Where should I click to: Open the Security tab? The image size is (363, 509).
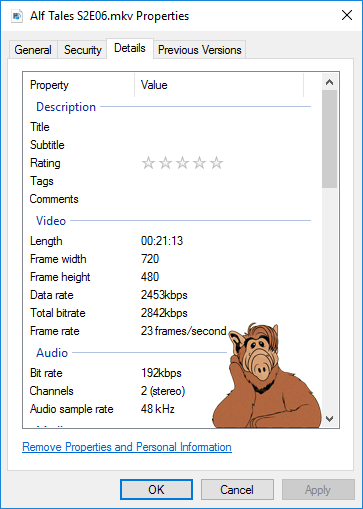tap(83, 50)
